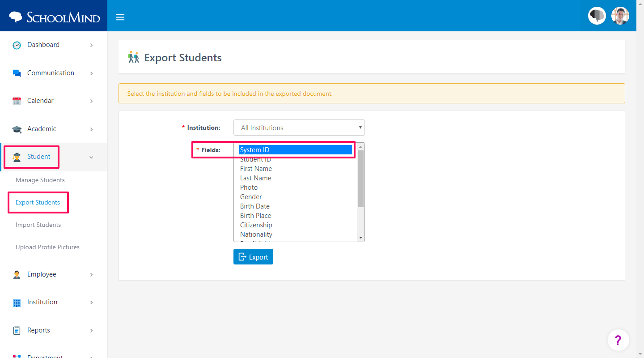
Task: Open the Employee menu item
Action: tap(54, 274)
